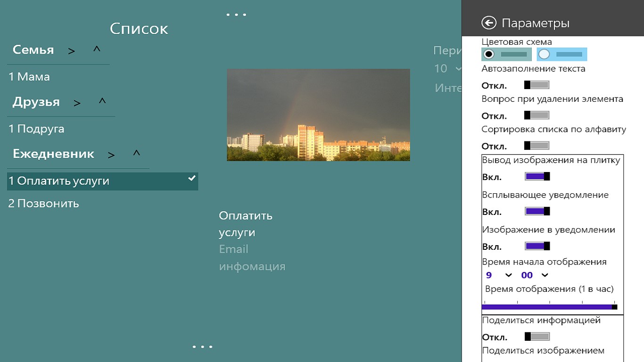Click the > arrow beside Ежедневник
This screenshot has width=644, height=362.
point(111,155)
